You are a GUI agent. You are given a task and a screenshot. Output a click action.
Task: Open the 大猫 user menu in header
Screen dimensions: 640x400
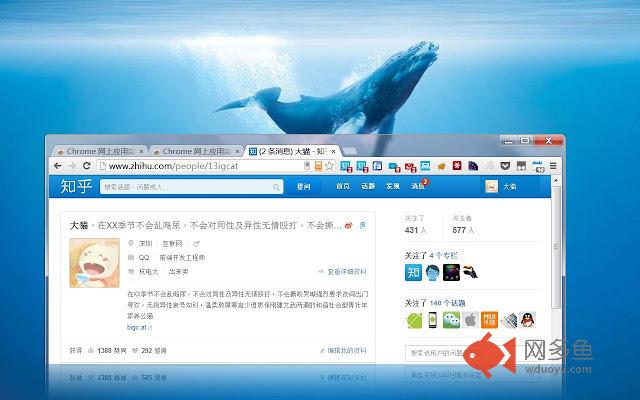[509, 187]
